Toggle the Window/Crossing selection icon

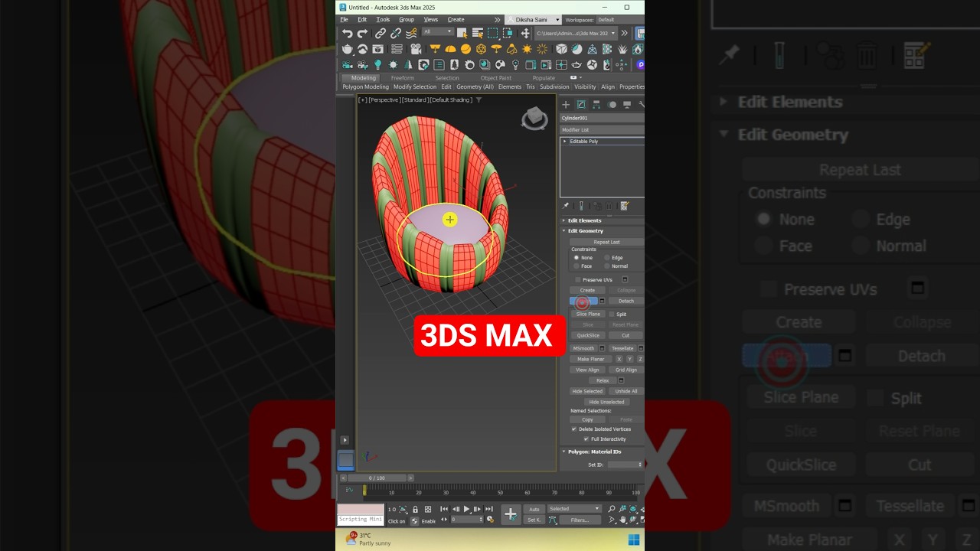point(508,33)
